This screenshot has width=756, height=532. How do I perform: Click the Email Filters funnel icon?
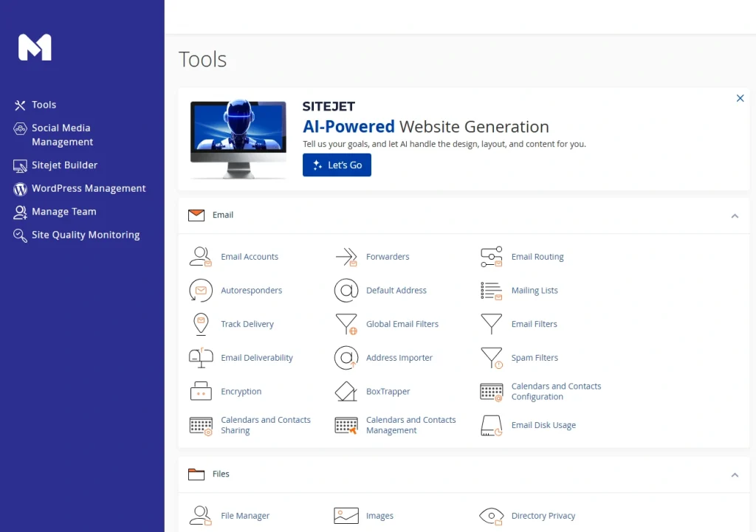tap(491, 325)
